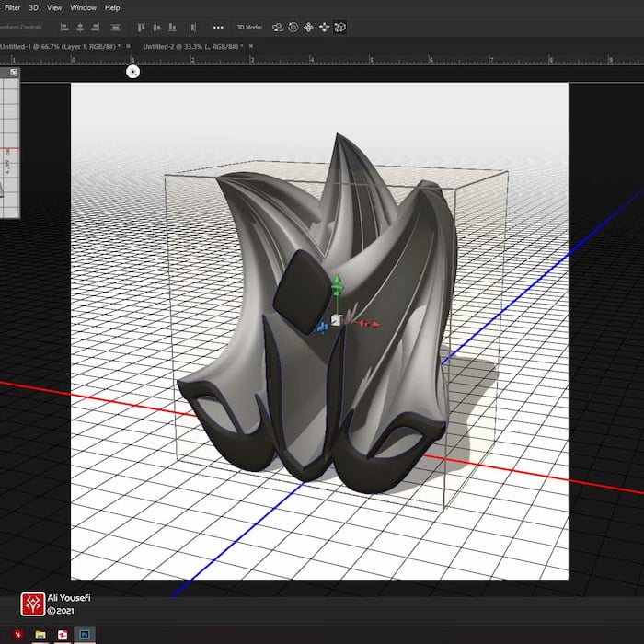Open the Filter menu
This screenshot has width=644, height=644.
[13, 7]
